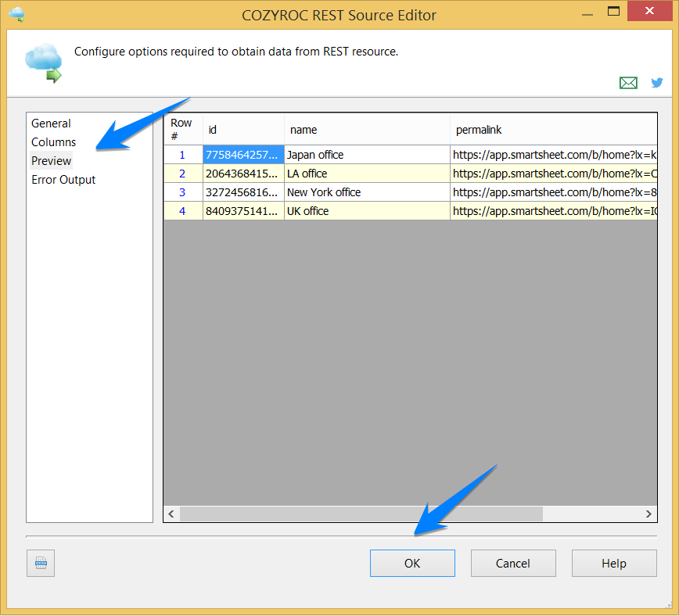The height and width of the screenshot is (616, 679).
Task: Click the horizontal scrollbar right arrow
Action: click(648, 514)
